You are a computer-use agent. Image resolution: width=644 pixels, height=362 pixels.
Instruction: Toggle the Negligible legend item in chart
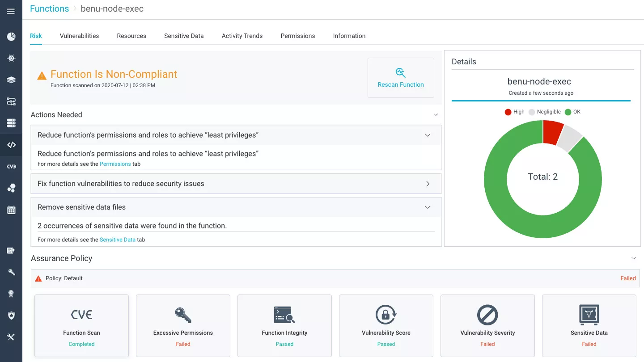pyautogui.click(x=544, y=112)
